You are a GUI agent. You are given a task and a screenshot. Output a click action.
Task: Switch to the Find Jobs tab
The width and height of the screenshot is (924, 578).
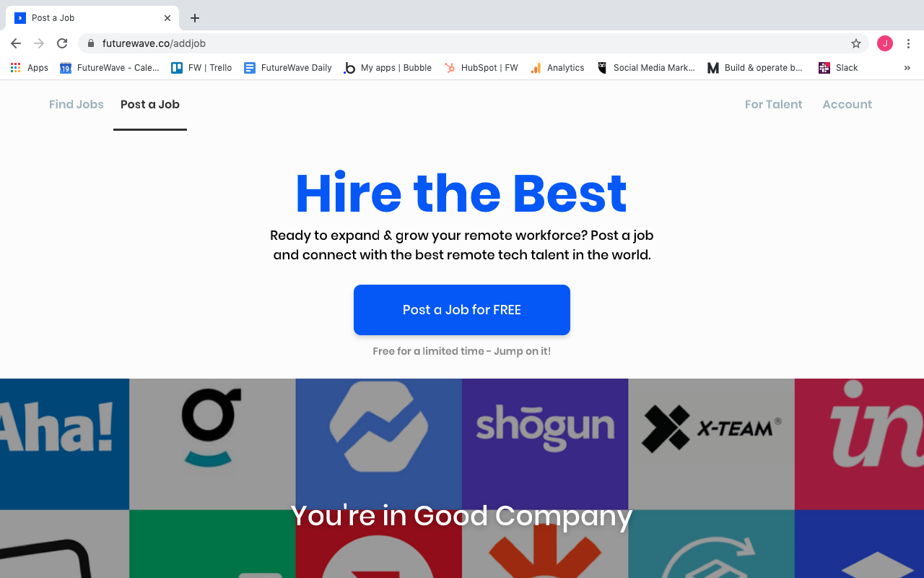point(77,104)
